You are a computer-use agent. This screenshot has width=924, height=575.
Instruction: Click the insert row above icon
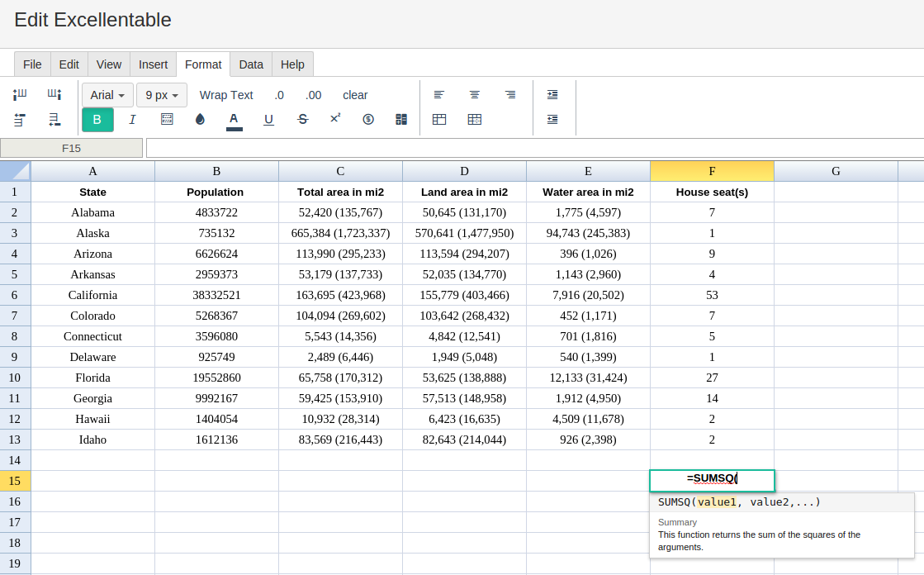(20, 120)
